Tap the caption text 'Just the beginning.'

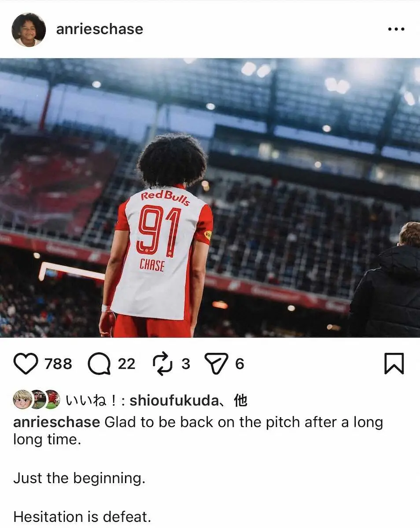79,478
